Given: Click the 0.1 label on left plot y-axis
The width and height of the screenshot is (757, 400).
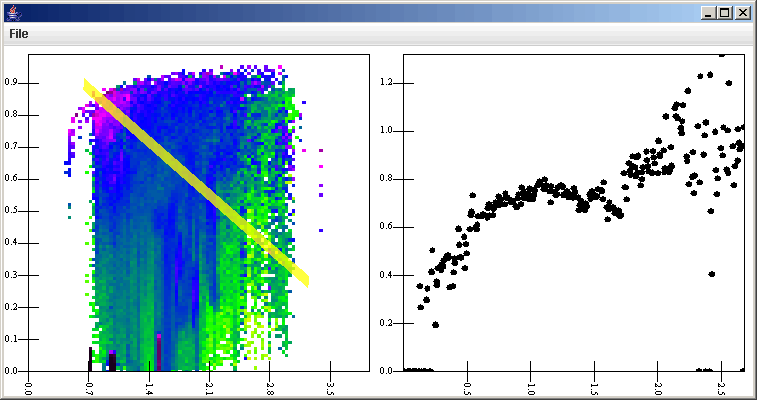Looking at the screenshot, I should tap(12, 339).
